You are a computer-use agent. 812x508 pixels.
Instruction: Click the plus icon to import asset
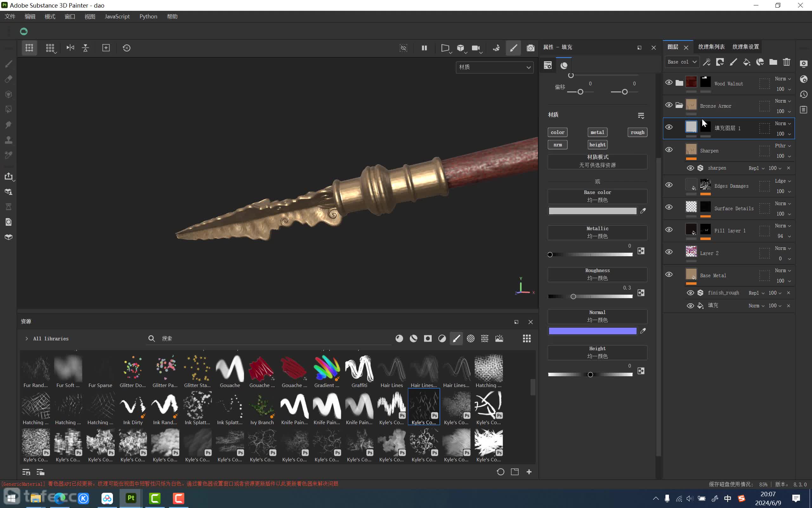(x=529, y=472)
